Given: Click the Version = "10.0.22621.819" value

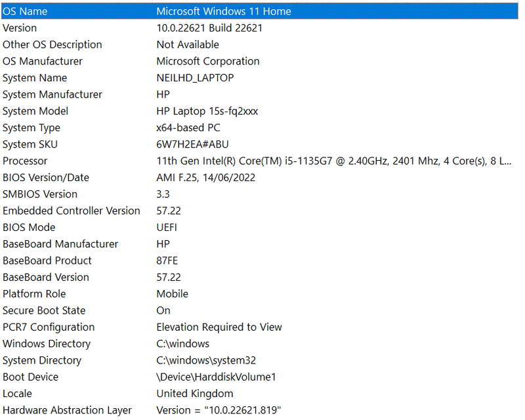Looking at the screenshot, I should (x=219, y=410).
